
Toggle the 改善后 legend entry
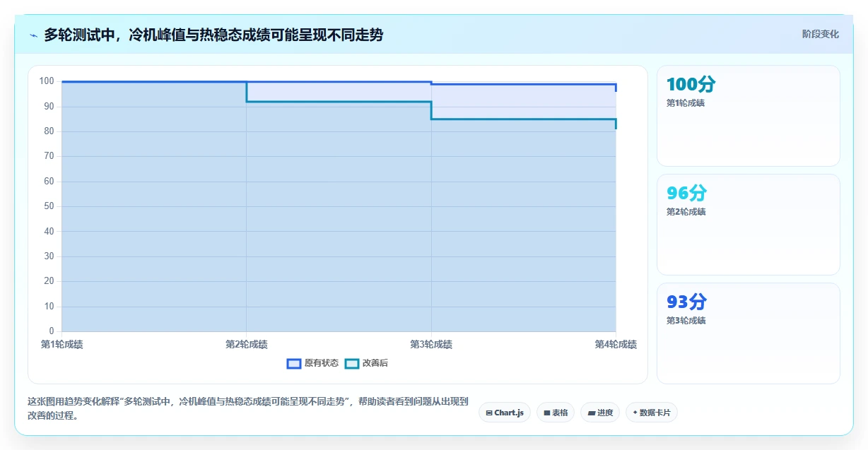click(x=366, y=363)
